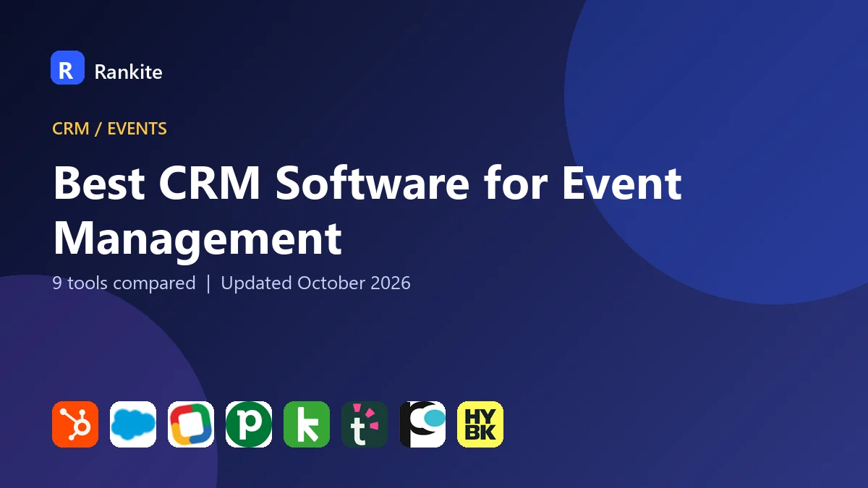Open the Pipedrive green circle p icon
Viewport: 868px width, 488px height.
tap(249, 424)
